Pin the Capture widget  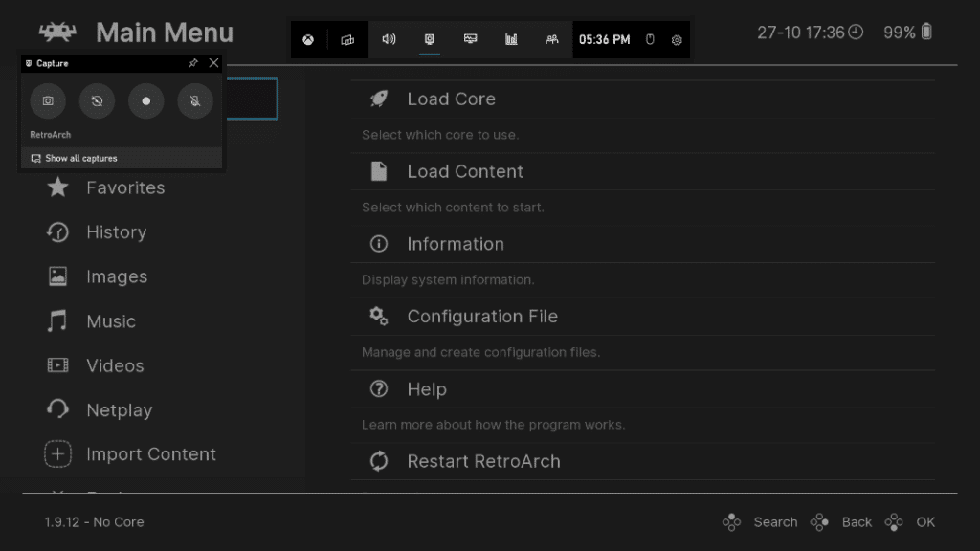[x=193, y=63]
